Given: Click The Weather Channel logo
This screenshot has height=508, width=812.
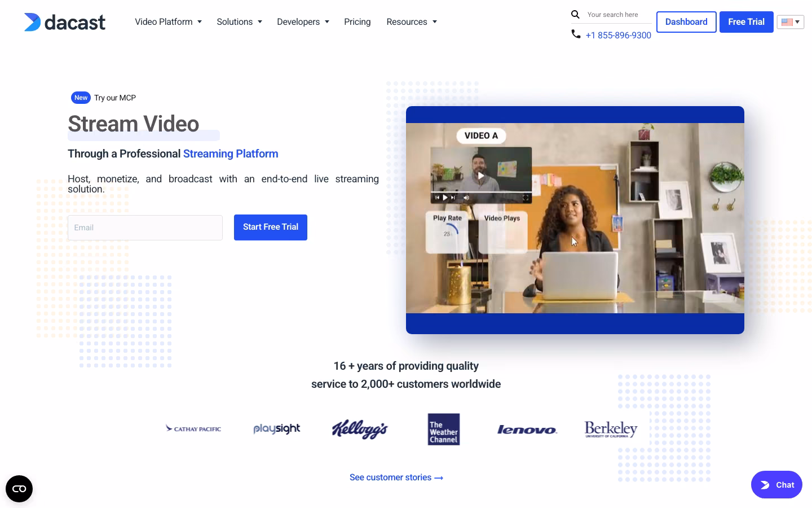Looking at the screenshot, I should click(x=444, y=430).
